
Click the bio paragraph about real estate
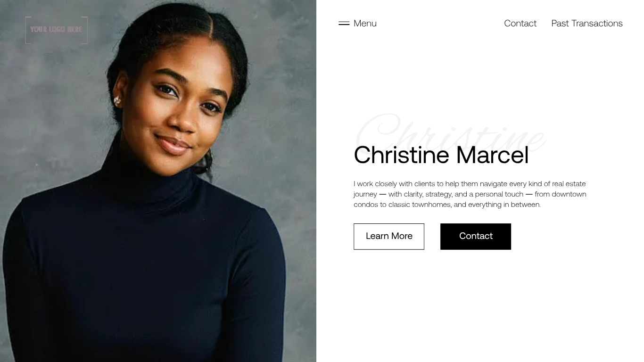click(470, 194)
